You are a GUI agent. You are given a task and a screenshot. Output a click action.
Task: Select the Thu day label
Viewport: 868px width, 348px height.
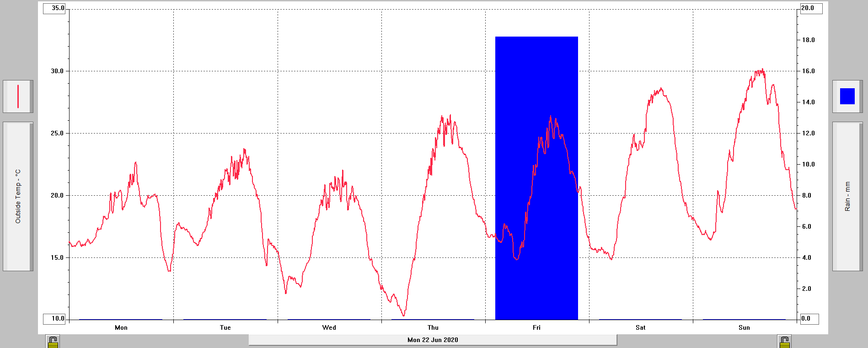pyautogui.click(x=433, y=327)
